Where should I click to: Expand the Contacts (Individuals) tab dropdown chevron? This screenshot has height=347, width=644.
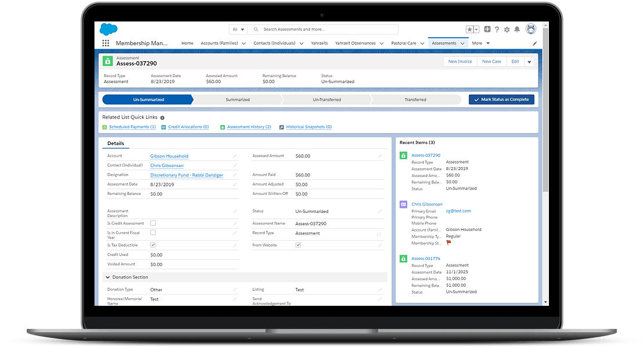[301, 44]
